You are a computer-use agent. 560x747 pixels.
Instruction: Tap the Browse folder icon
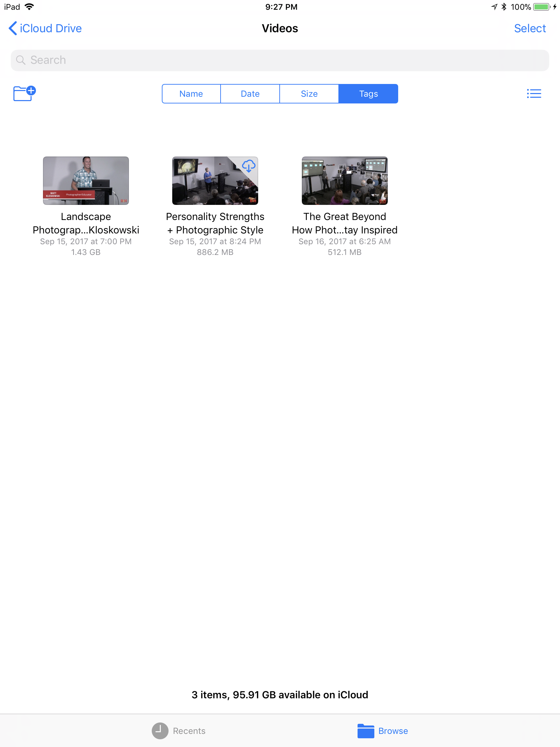tap(366, 731)
